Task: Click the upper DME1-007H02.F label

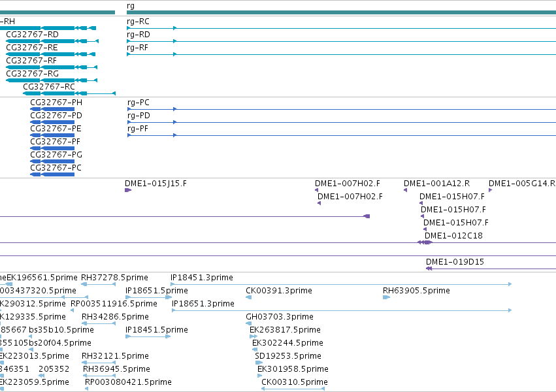Action: tap(348, 184)
